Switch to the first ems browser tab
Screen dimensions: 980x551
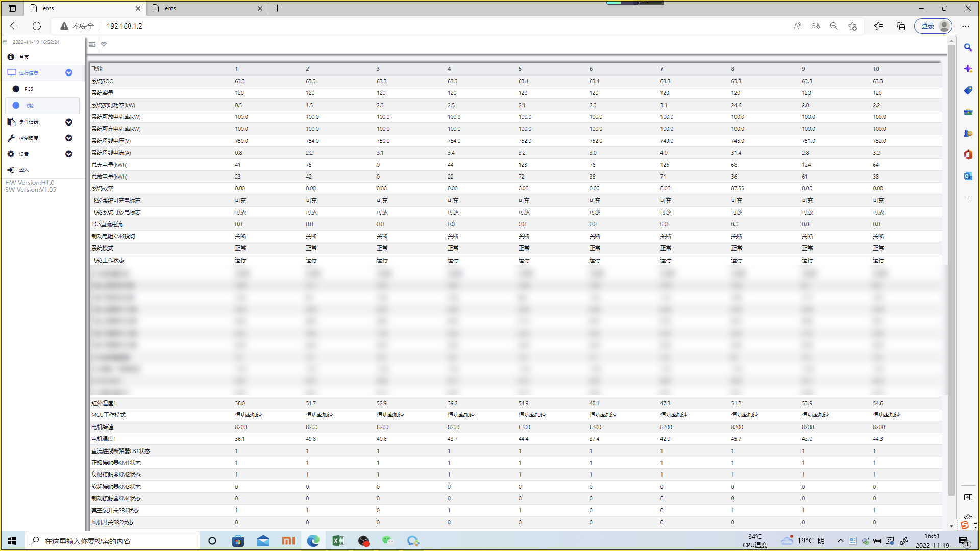coord(84,8)
